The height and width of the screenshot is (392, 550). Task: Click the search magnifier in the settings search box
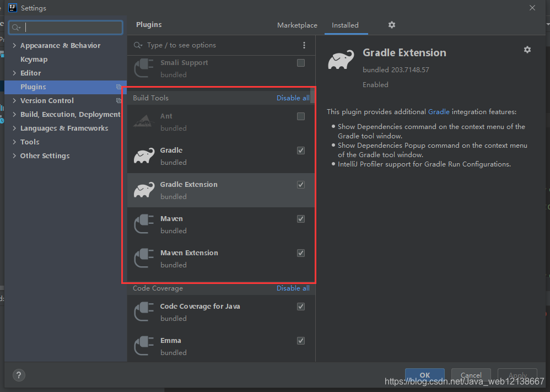(16, 28)
